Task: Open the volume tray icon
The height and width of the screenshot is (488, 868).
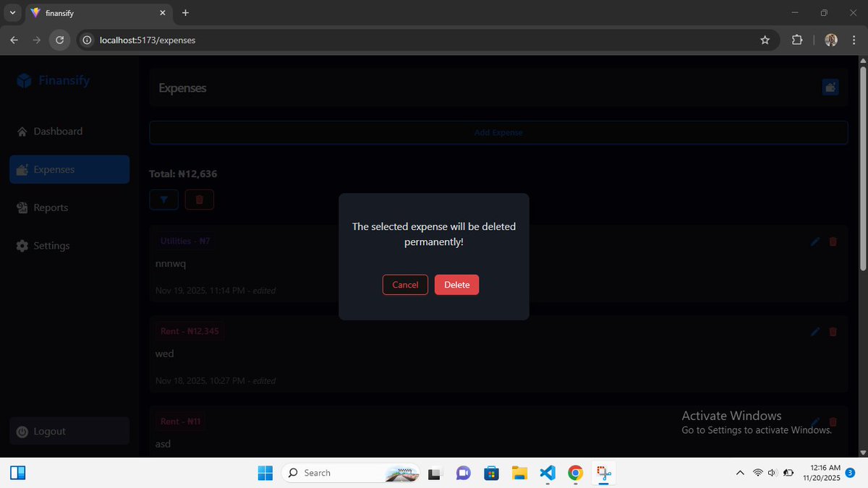Action: point(773,473)
